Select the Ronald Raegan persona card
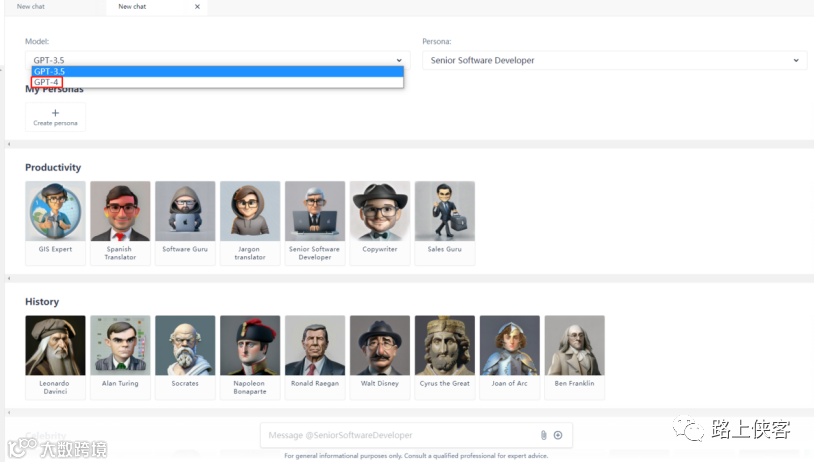The image size is (817, 465). click(315, 357)
